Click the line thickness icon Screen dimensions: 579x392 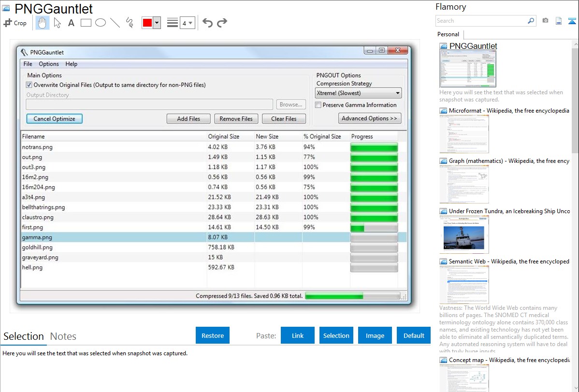coord(173,23)
